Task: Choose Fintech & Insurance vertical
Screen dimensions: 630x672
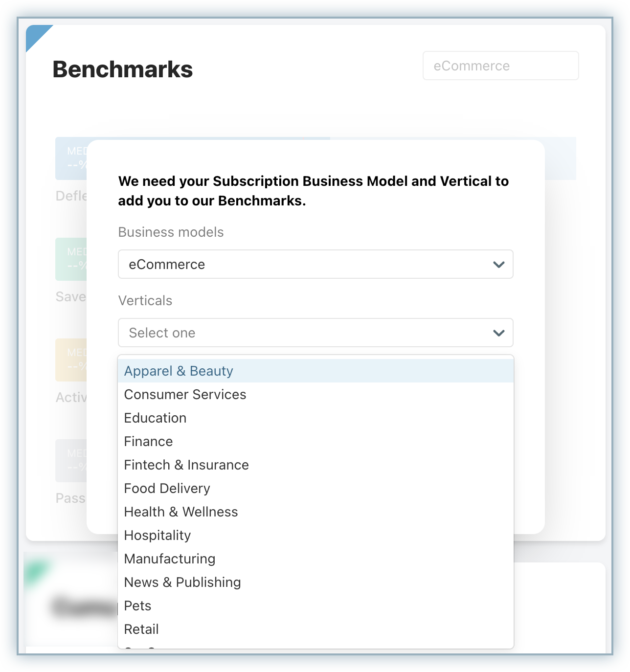Action: tap(186, 465)
